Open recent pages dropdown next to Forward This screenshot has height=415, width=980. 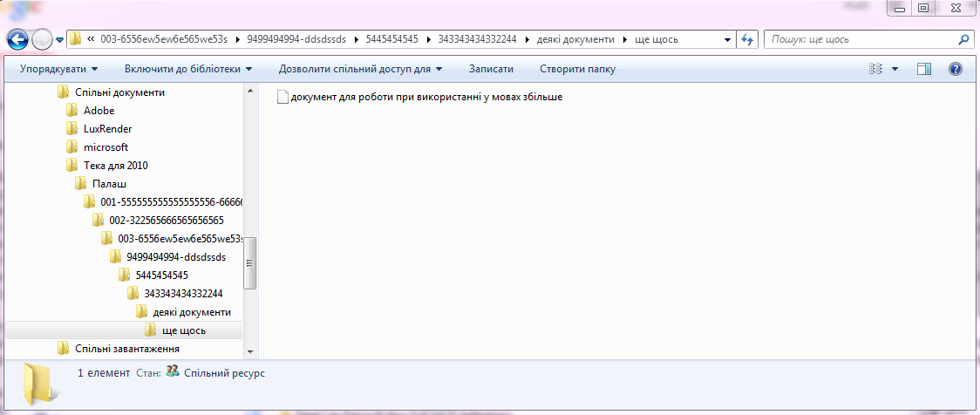[60, 39]
